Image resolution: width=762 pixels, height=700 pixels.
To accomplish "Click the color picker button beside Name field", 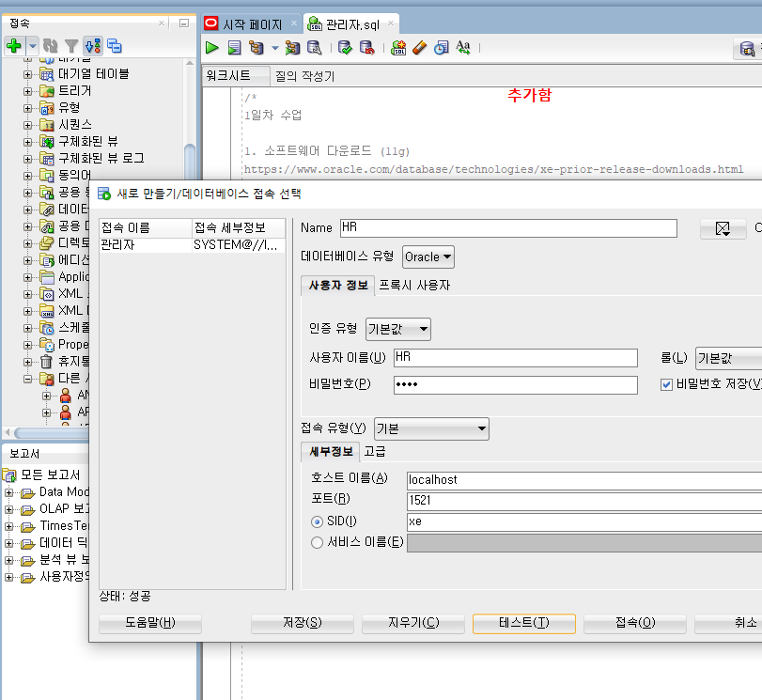I will coord(723,228).
